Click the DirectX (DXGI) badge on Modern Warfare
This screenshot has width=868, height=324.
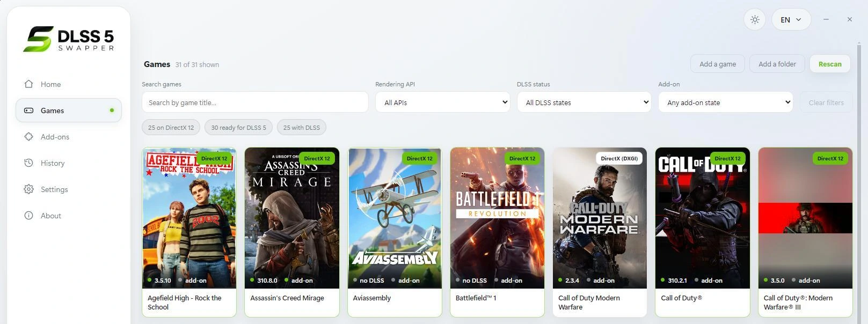(619, 158)
